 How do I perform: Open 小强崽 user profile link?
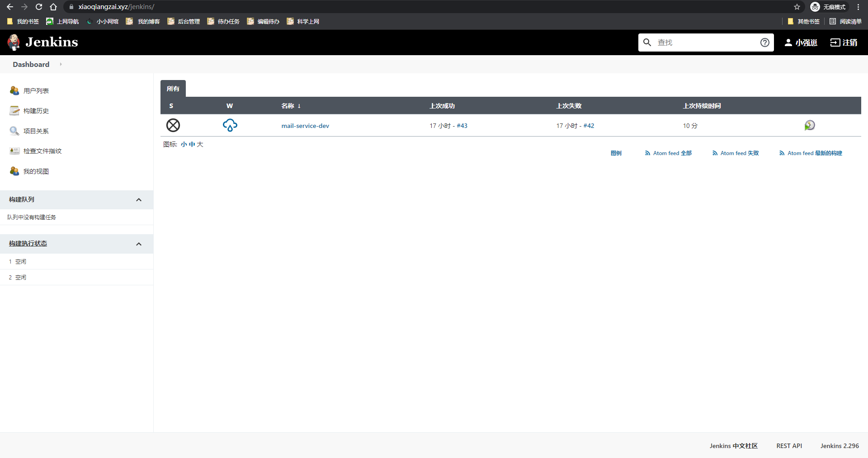click(x=807, y=42)
